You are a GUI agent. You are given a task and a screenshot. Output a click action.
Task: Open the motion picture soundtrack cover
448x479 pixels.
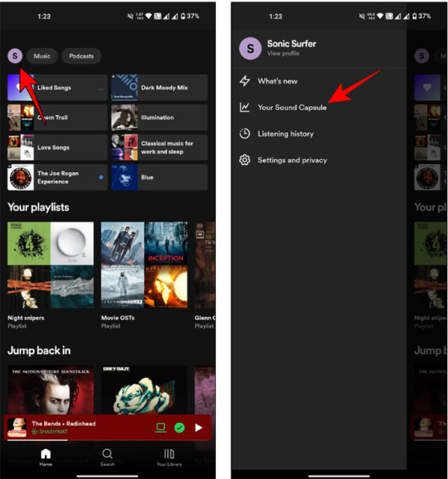coord(51,390)
